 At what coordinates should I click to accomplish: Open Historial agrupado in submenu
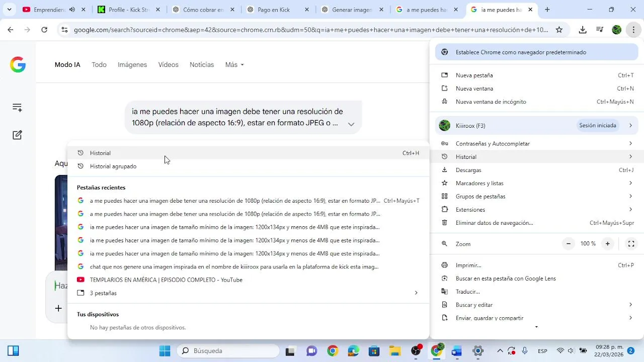[x=248, y=166]
